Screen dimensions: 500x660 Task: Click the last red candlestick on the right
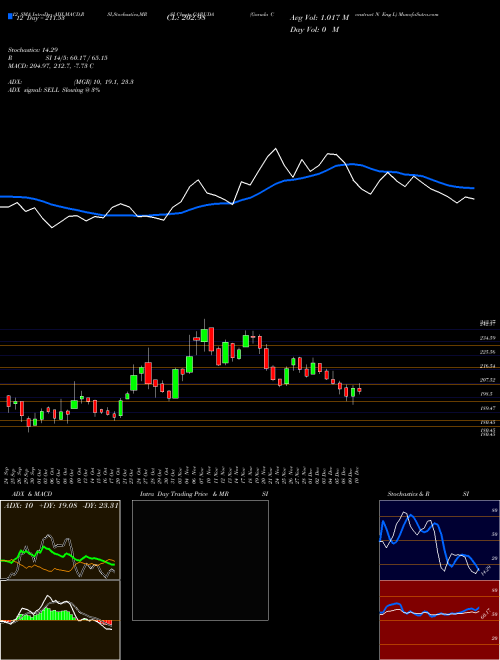tap(359, 389)
